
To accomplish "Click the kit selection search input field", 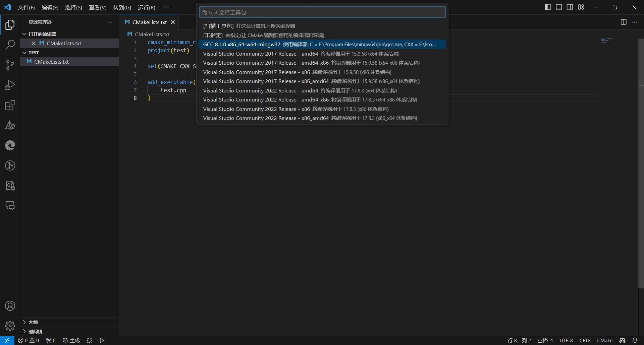I will [x=322, y=12].
